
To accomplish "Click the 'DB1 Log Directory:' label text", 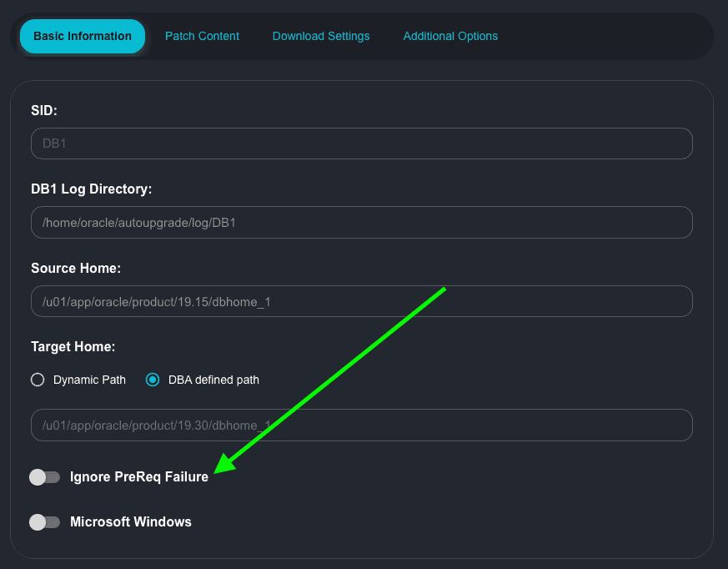I will 92,189.
